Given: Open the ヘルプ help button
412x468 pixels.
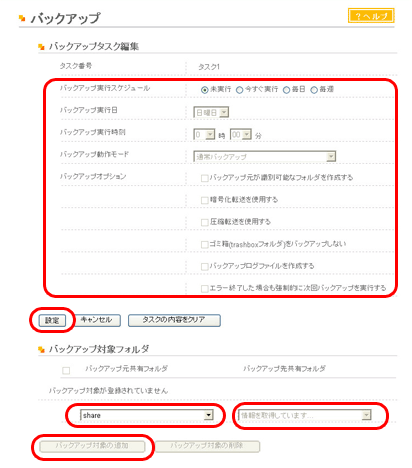Looking at the screenshot, I should pyautogui.click(x=371, y=16).
